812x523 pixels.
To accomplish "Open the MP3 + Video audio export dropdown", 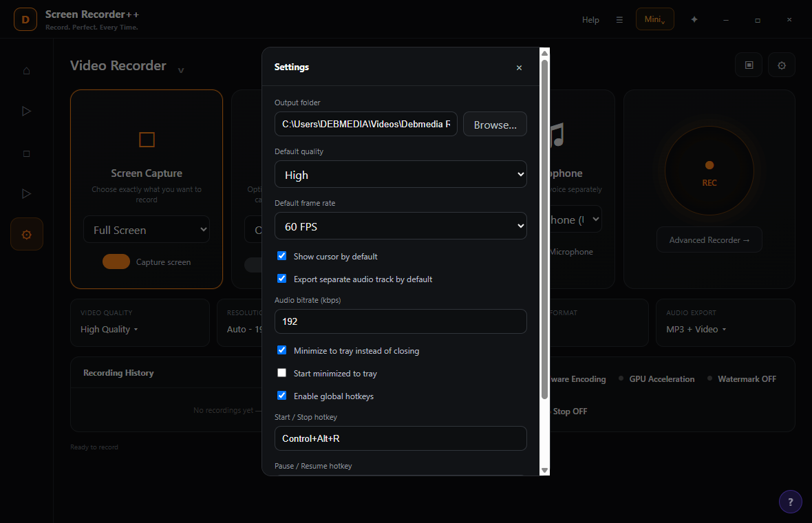I will [696, 330].
